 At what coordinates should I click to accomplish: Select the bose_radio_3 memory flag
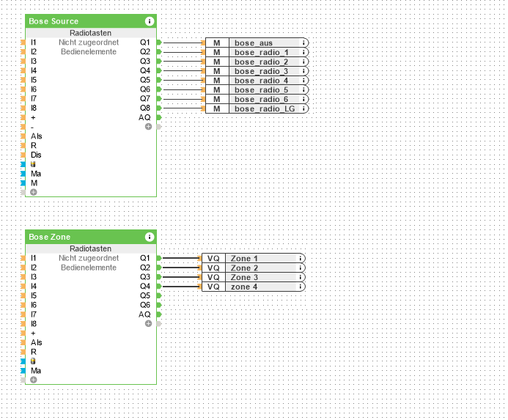257,71
